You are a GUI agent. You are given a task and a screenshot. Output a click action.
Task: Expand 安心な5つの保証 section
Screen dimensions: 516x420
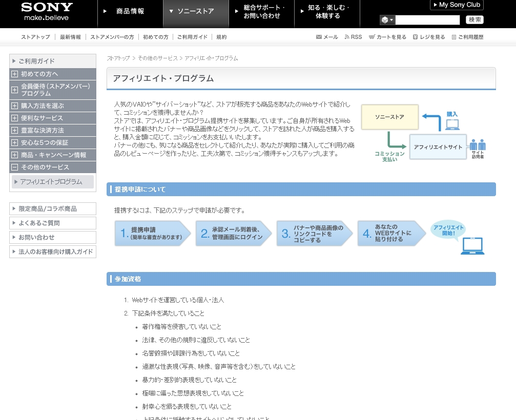[x=53, y=143]
